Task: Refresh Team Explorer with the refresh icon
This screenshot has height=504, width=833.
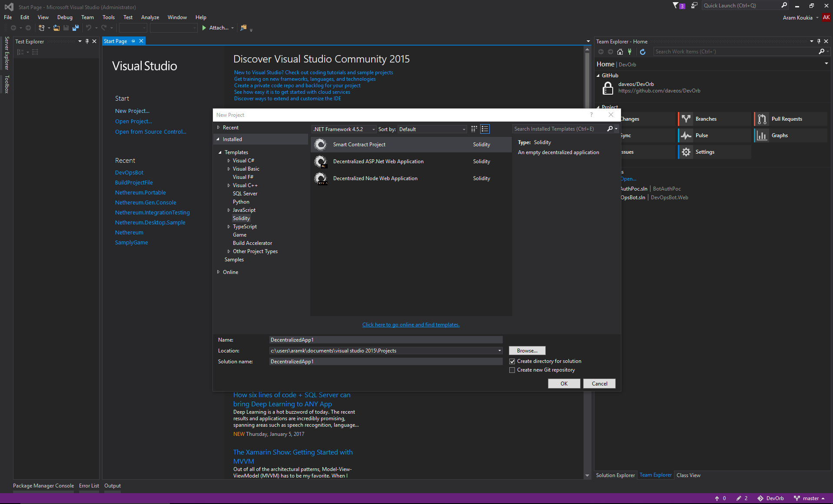Action: 643,51
